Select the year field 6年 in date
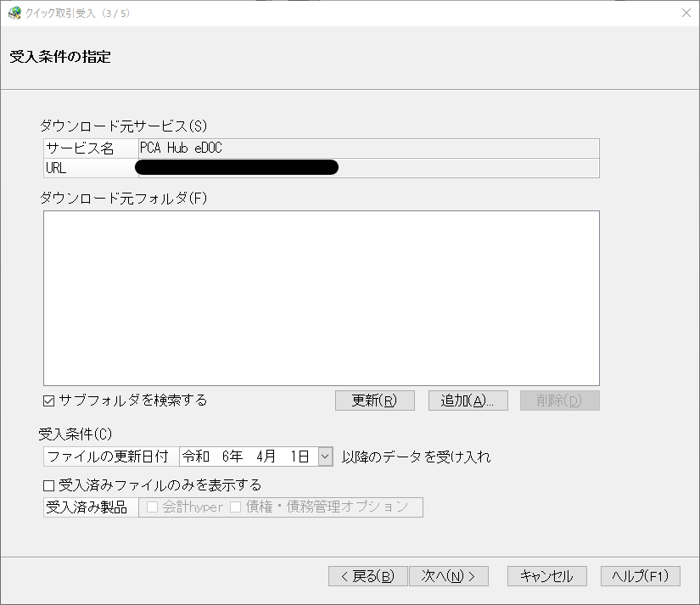This screenshot has height=605, width=700. [232, 457]
